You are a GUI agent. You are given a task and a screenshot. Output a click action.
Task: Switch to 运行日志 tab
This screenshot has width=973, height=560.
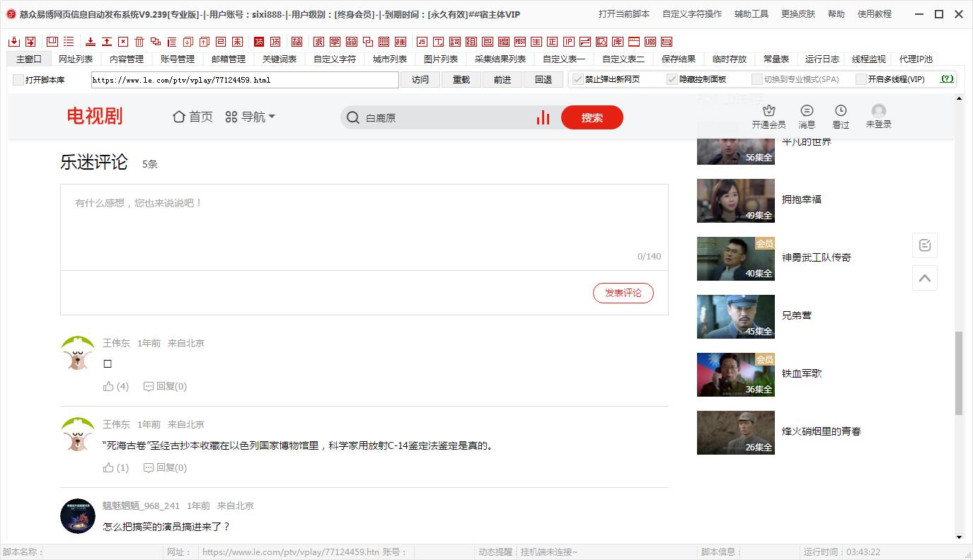[x=822, y=59]
